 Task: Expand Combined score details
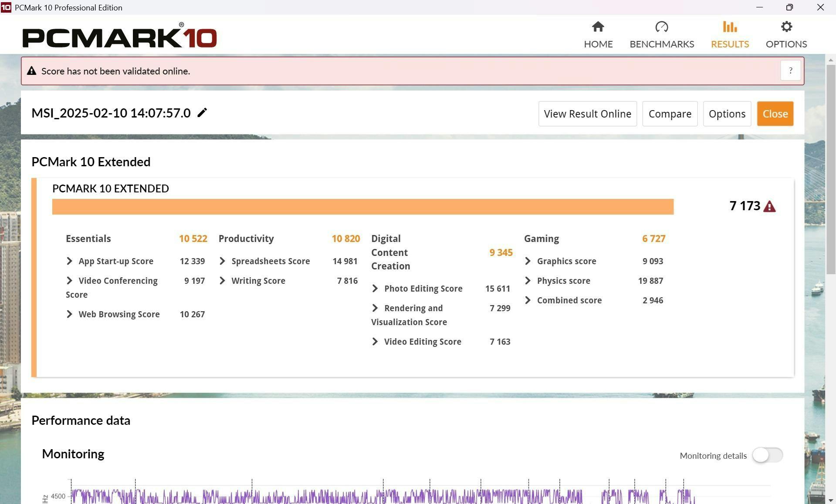[528, 300]
